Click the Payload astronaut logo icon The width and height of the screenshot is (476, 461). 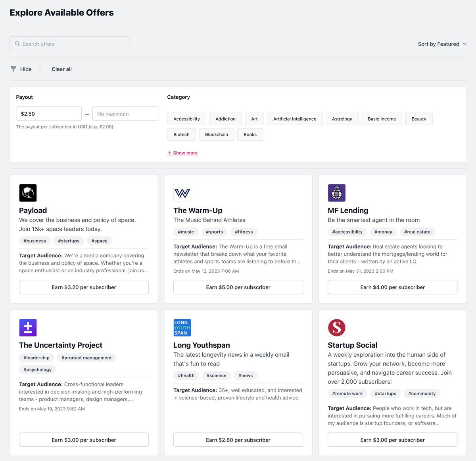coord(28,193)
